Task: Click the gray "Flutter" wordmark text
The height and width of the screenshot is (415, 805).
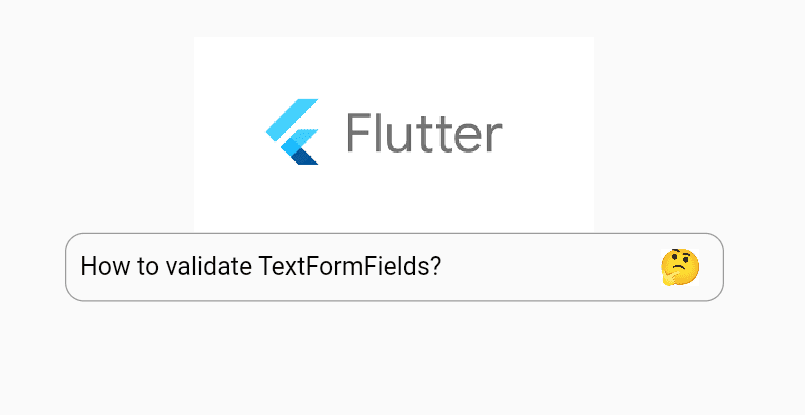Action: click(x=424, y=132)
